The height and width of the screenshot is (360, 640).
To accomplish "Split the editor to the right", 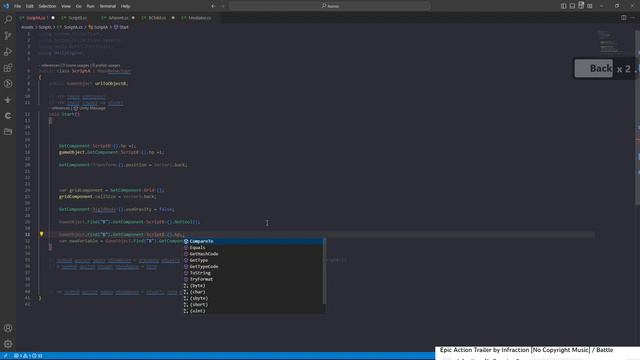I will (x=624, y=18).
